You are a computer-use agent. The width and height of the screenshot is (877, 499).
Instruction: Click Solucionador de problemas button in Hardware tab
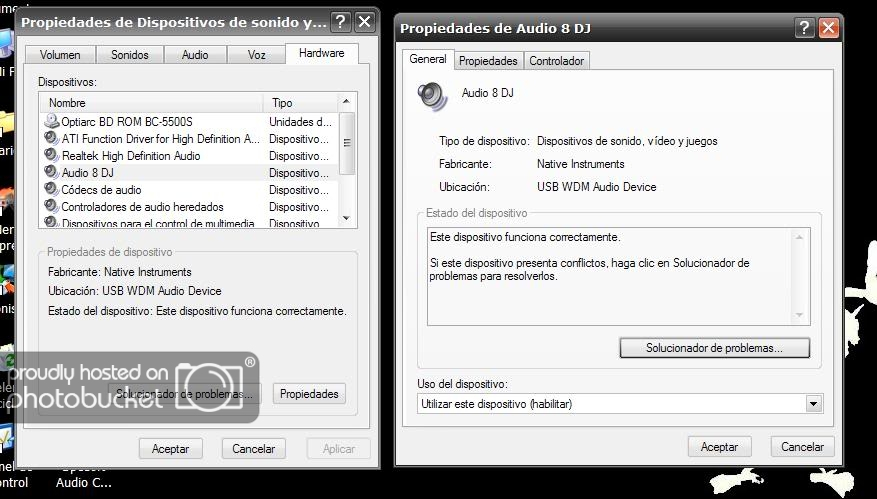pyautogui.click(x=185, y=394)
